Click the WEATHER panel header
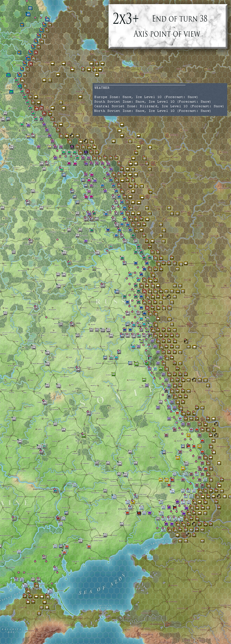 point(102,88)
